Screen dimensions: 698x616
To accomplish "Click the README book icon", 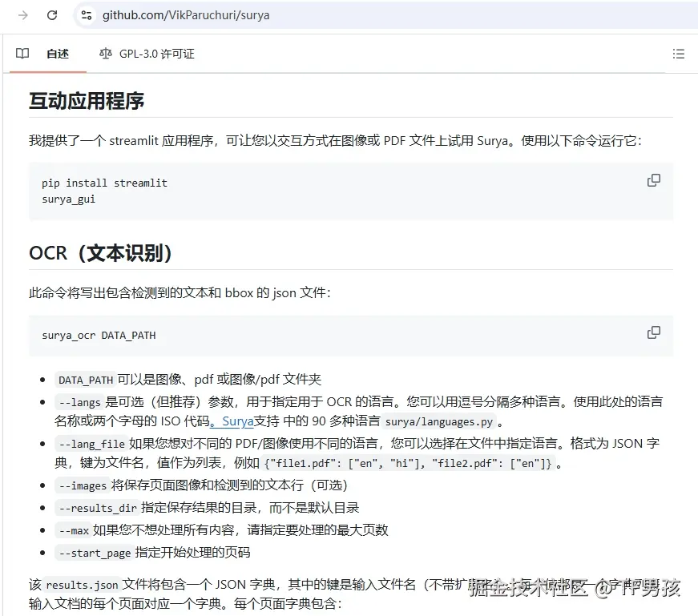I will 22,54.
